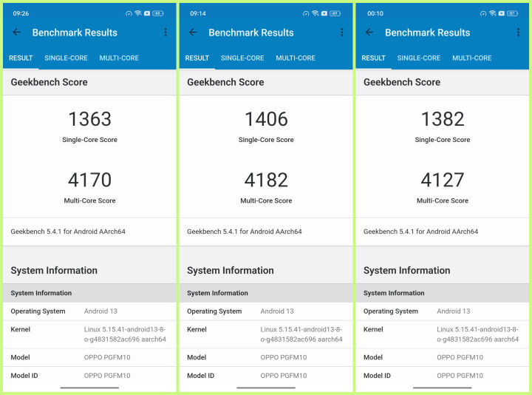Tap home gesture bar in 00:10 screen

tap(443, 388)
